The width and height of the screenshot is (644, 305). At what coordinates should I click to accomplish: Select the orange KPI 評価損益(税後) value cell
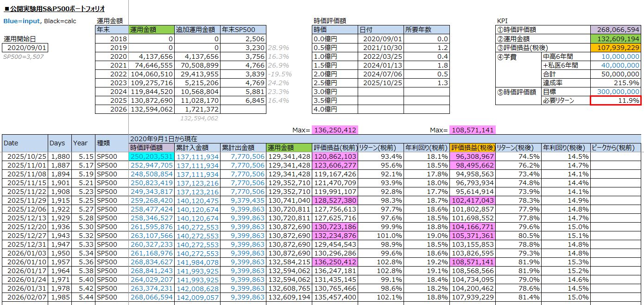click(x=616, y=48)
